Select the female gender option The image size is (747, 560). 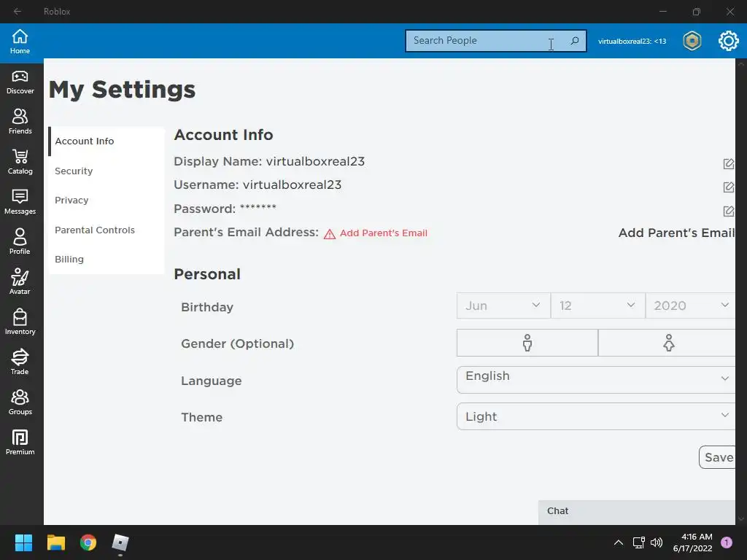(x=667, y=343)
